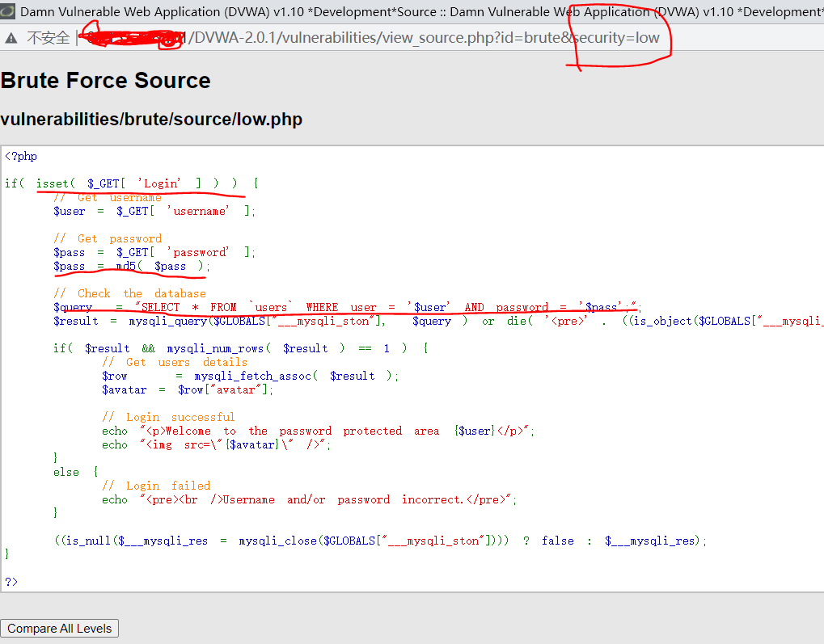Click the "$pass = $_GET[ 'password' ]" line

click(154, 252)
